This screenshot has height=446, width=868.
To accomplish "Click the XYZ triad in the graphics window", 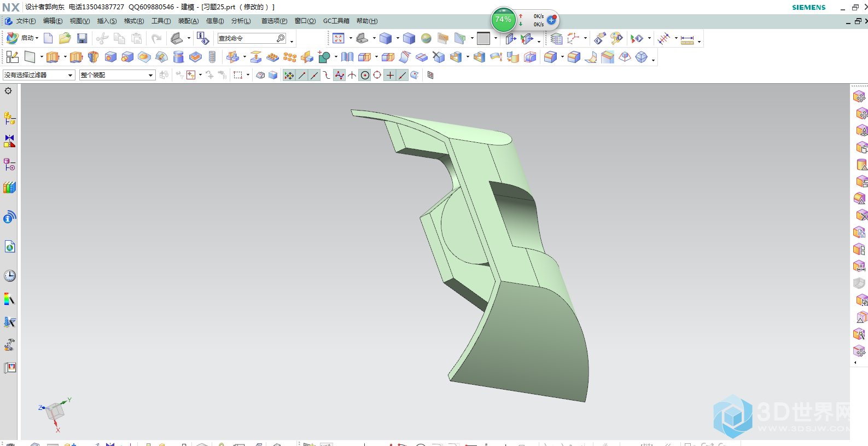I will [55, 414].
